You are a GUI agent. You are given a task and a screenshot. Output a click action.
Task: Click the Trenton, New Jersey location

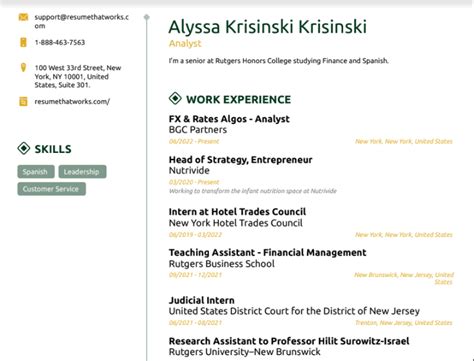[404, 323]
